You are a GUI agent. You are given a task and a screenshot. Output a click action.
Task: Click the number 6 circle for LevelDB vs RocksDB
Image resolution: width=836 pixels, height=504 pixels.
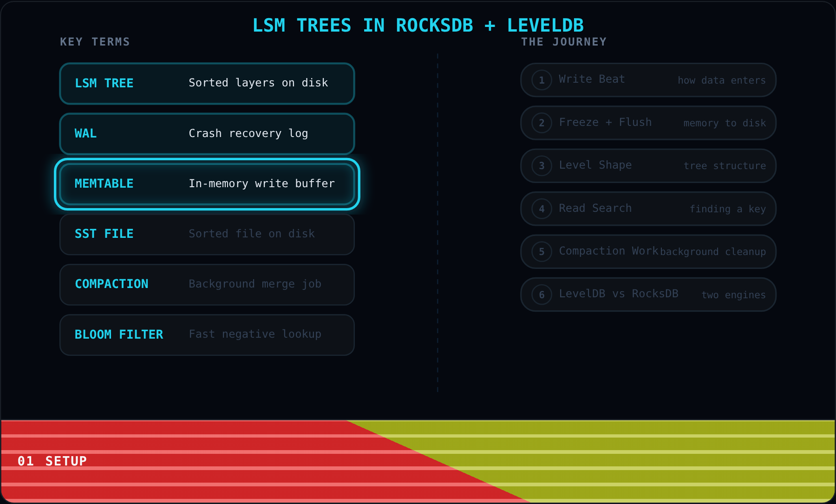[x=542, y=295]
